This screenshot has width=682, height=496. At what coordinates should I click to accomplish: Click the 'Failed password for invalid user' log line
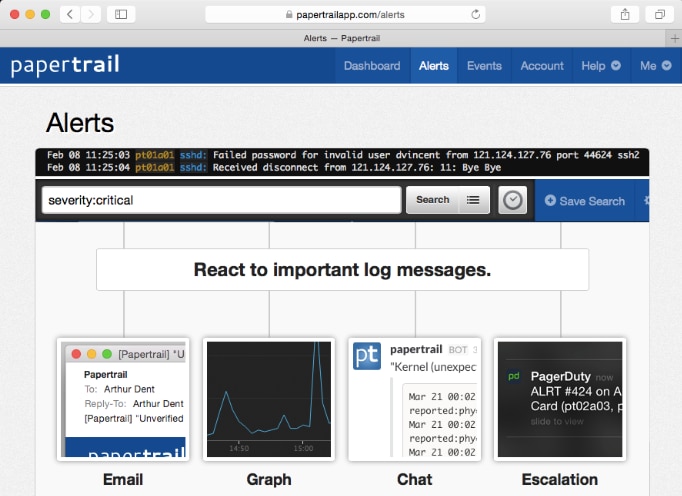(343, 155)
